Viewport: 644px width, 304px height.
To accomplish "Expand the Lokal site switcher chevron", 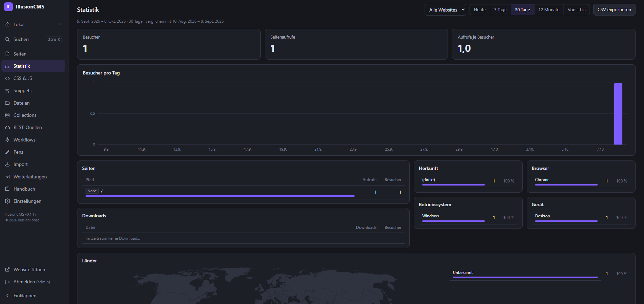I will (x=60, y=24).
